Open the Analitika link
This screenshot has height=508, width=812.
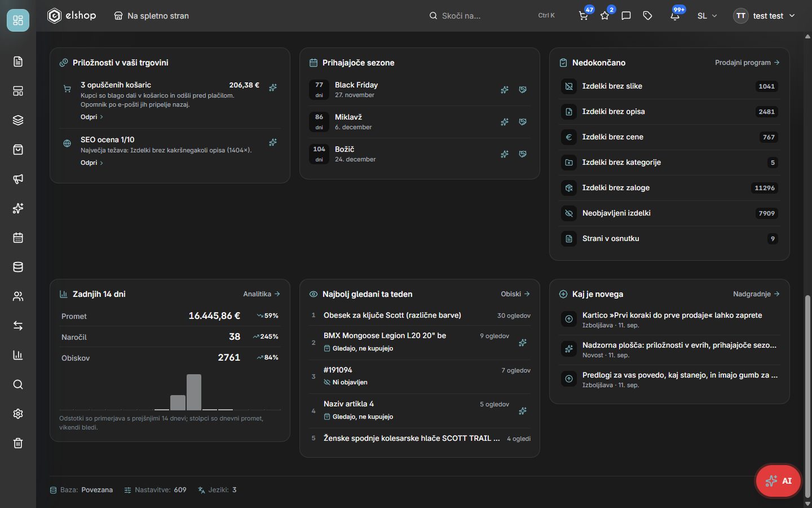coord(262,294)
